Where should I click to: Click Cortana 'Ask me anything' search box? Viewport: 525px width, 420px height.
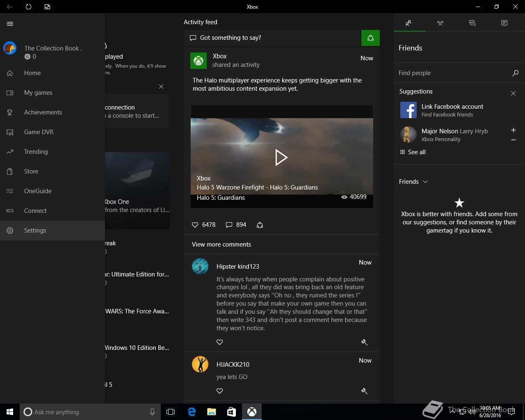click(x=90, y=412)
